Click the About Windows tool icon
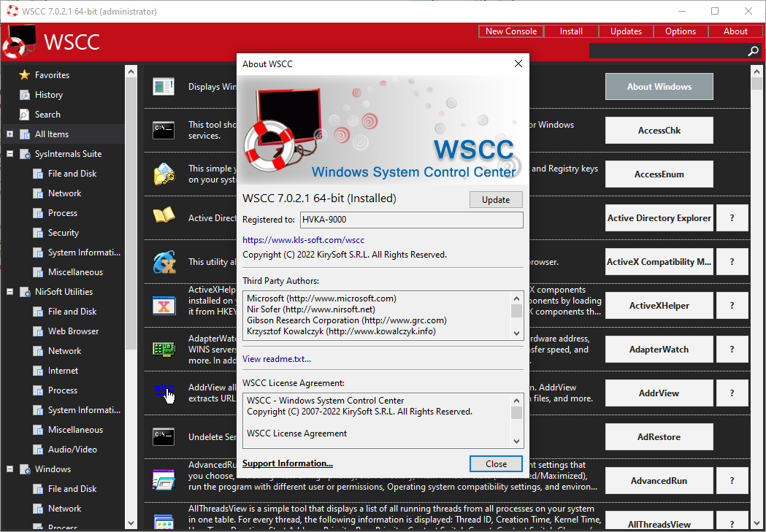The height and width of the screenshot is (532, 766). (x=163, y=86)
